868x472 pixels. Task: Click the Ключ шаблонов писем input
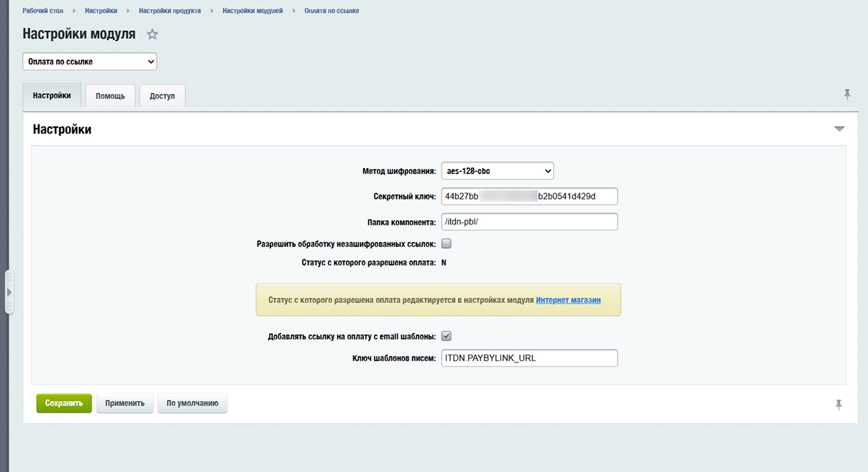(x=529, y=358)
